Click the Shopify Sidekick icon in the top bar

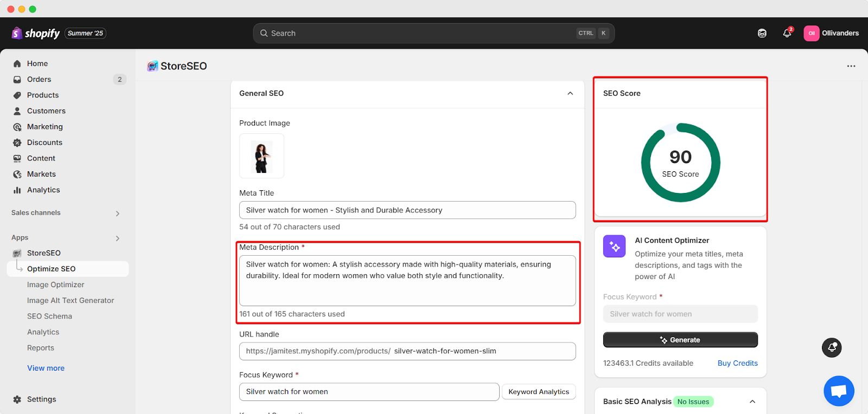pyautogui.click(x=762, y=33)
